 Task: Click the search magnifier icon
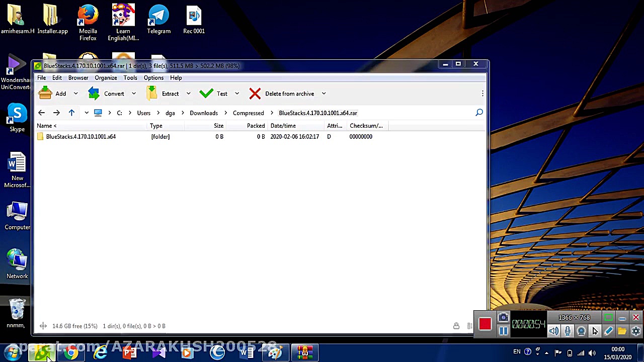(x=479, y=113)
